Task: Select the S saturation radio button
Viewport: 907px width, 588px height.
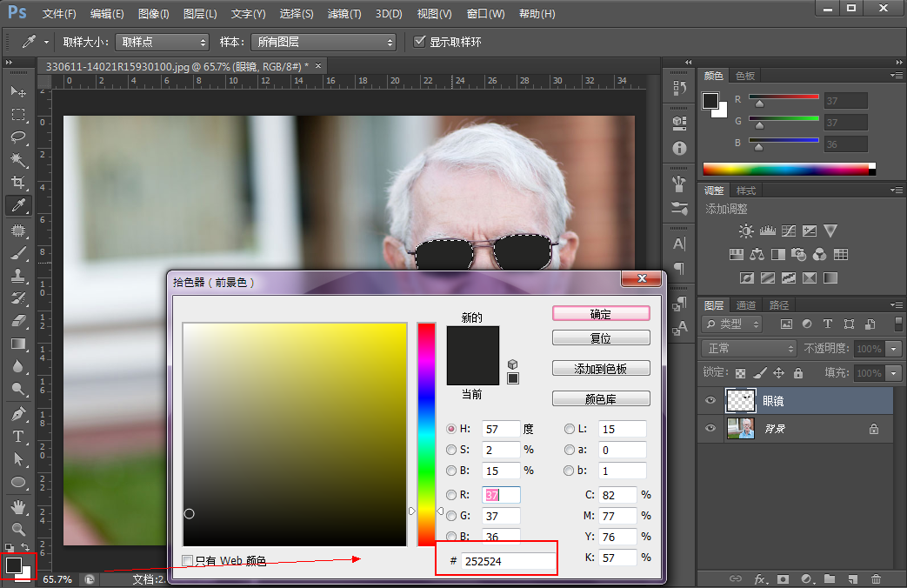Action: [451, 450]
